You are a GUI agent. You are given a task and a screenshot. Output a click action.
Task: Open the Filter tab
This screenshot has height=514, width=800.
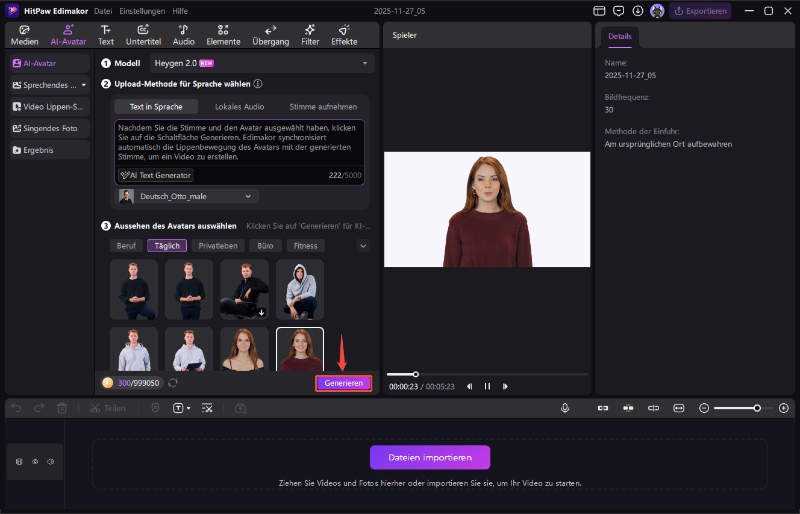(x=310, y=35)
